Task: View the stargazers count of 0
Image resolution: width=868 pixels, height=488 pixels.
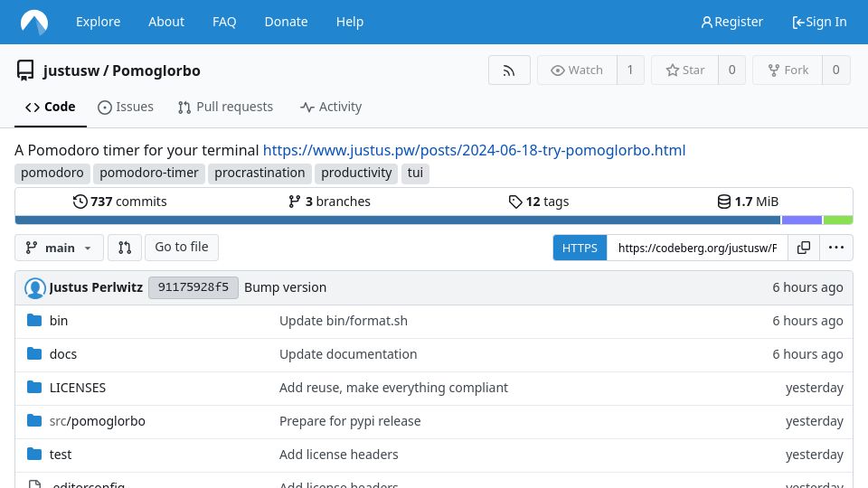Action: coord(731,70)
